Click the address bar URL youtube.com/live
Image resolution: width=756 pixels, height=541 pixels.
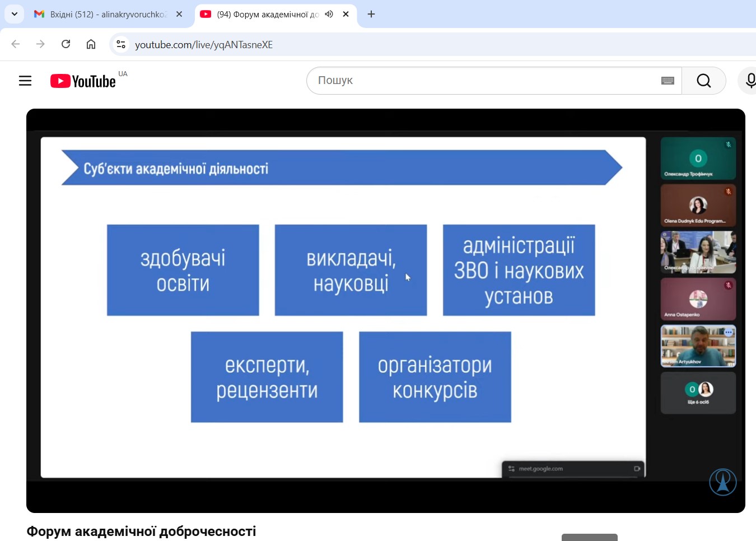pos(204,45)
